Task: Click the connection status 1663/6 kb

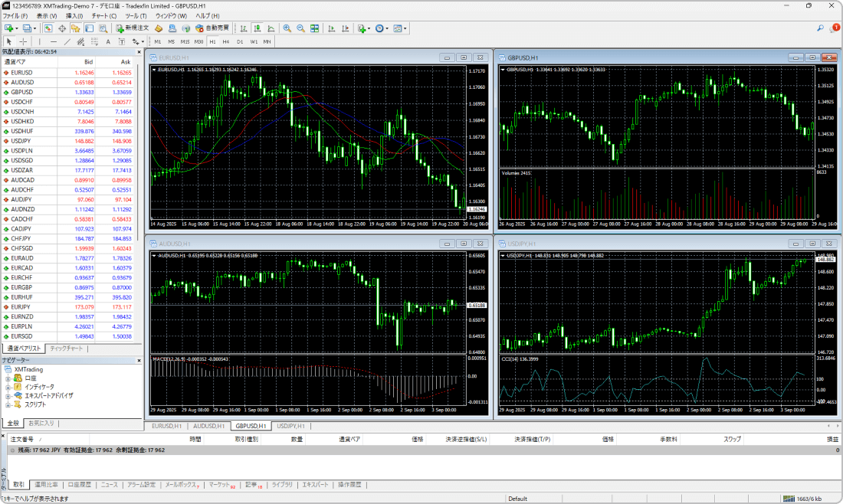Action: point(802,499)
